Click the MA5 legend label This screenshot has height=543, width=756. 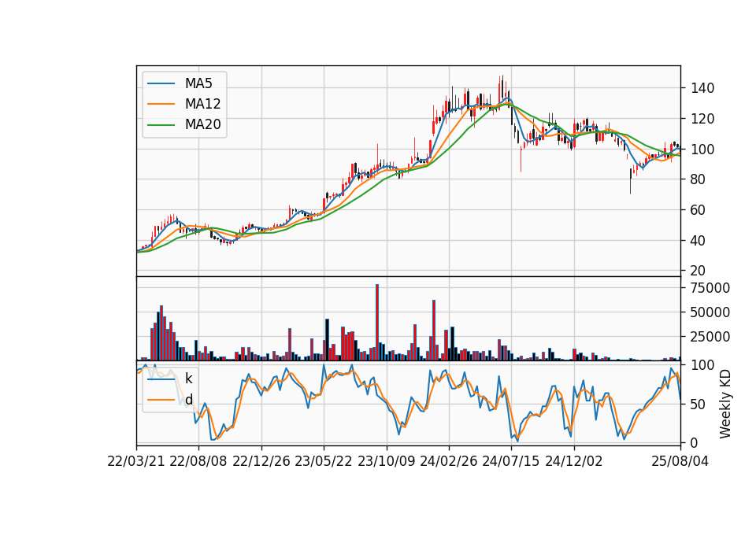pos(198,83)
